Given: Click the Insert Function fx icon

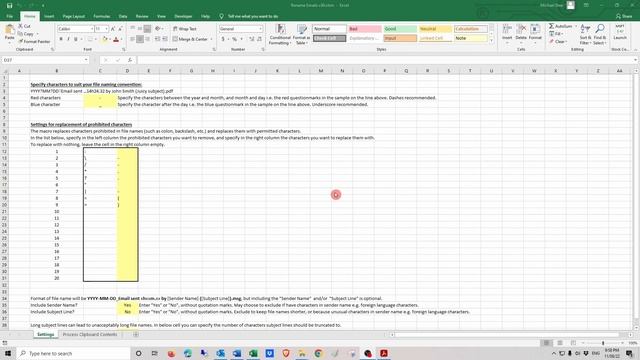Looking at the screenshot, I should coord(130,60).
